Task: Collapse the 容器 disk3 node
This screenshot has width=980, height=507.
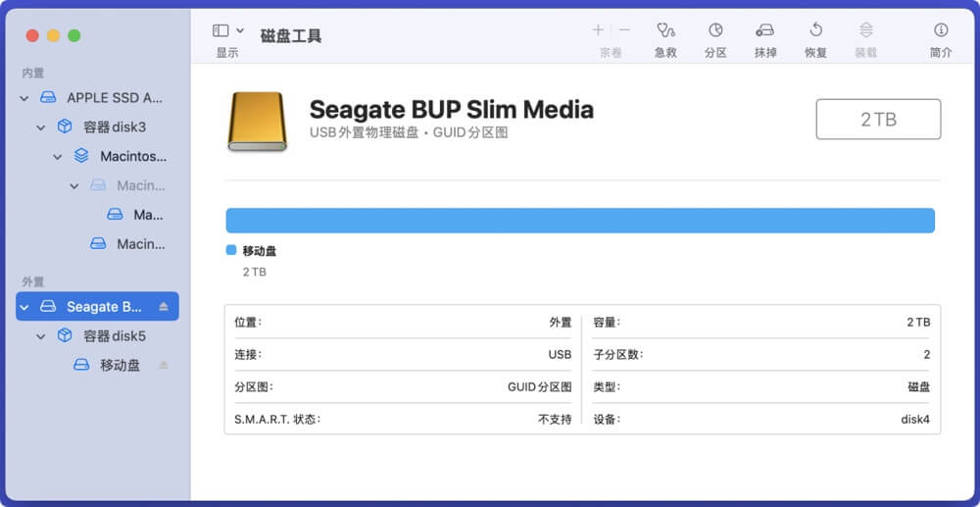Action: pyautogui.click(x=40, y=127)
